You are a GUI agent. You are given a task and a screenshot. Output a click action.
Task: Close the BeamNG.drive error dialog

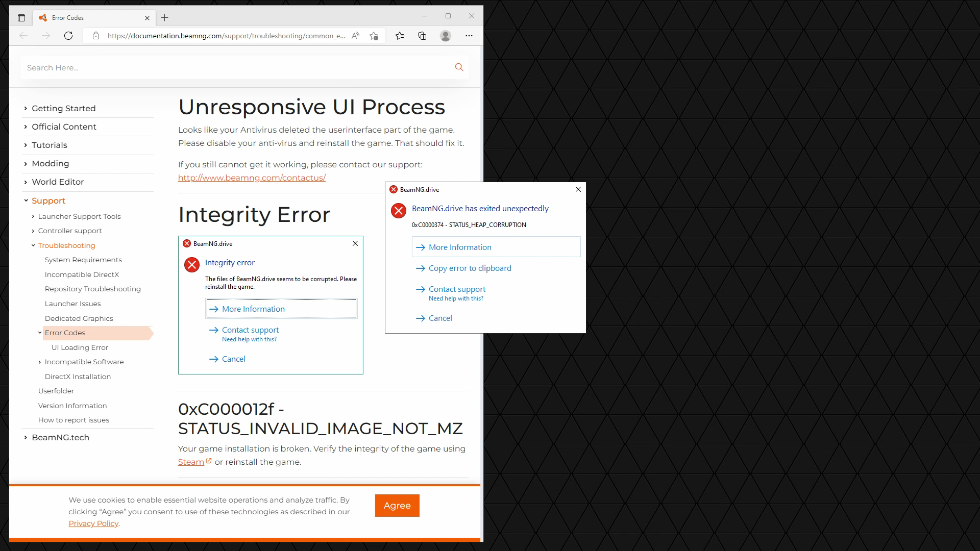coord(578,189)
